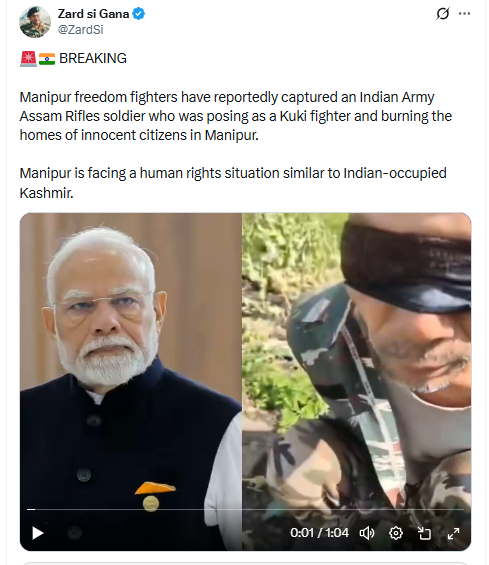Open the Grok slashed-circle icon
This screenshot has width=489, height=565.
(x=442, y=14)
